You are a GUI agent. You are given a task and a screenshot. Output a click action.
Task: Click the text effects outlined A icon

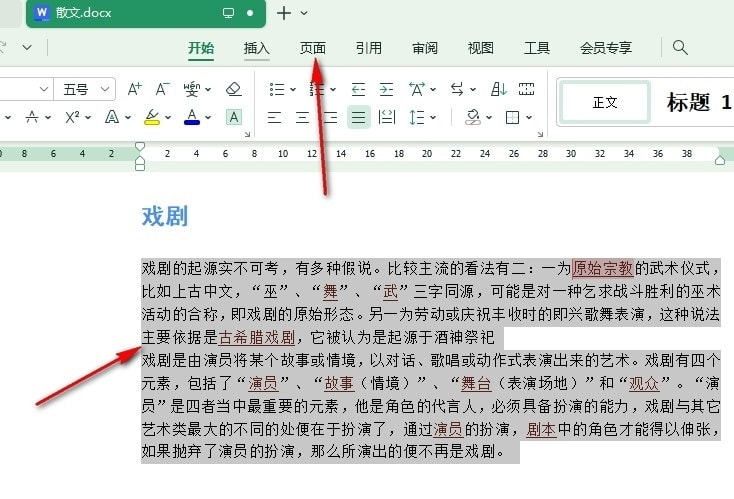coord(112,117)
